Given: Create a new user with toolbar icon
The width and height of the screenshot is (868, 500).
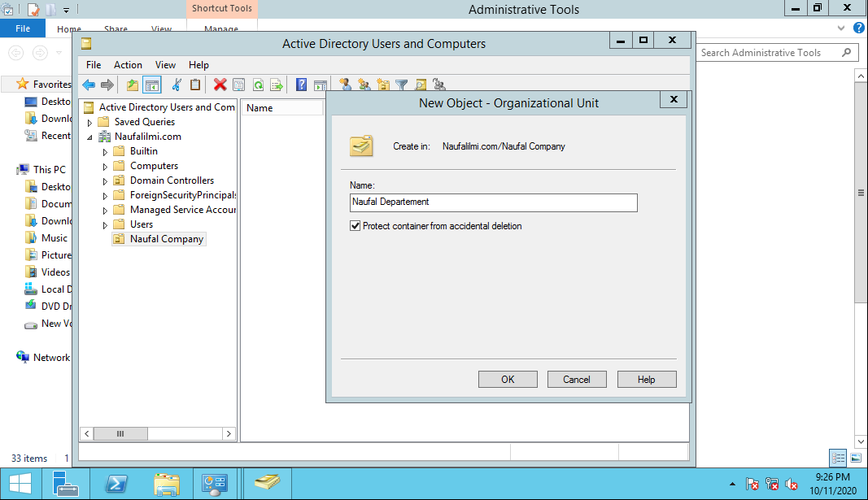Looking at the screenshot, I should click(x=346, y=85).
